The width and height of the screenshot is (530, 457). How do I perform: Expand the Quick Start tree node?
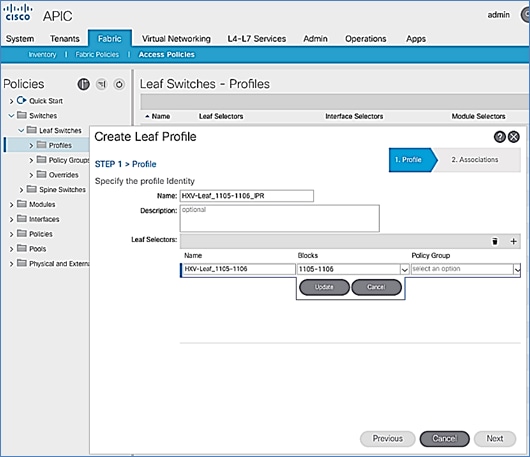11,101
